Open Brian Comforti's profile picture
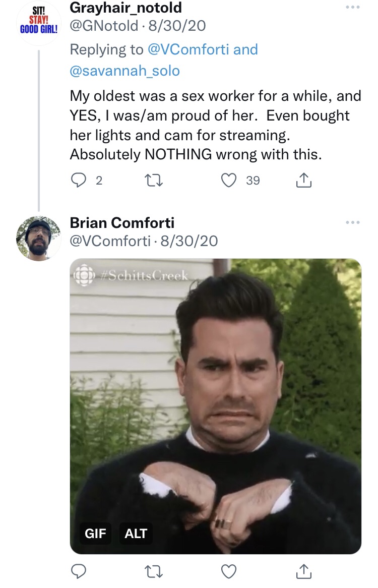378x588 pixels. point(38,239)
